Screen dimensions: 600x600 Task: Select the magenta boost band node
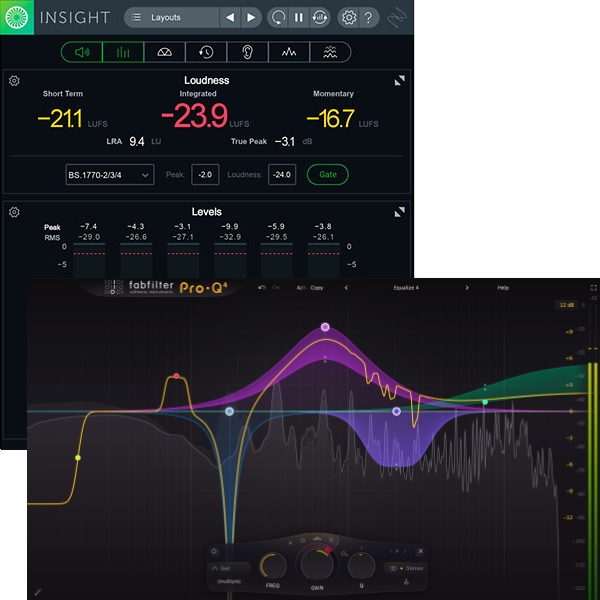point(325,327)
